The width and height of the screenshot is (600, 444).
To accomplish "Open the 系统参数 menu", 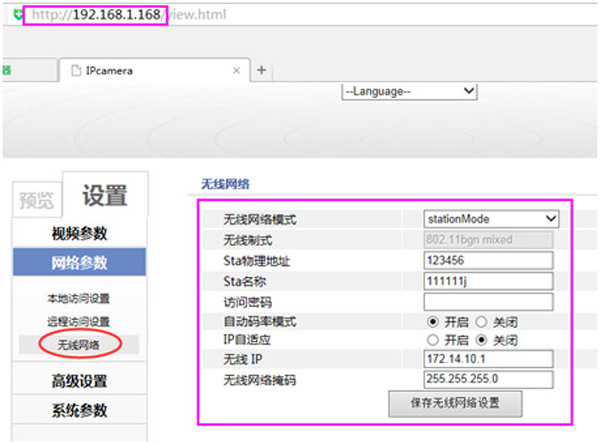I will pos(80,410).
